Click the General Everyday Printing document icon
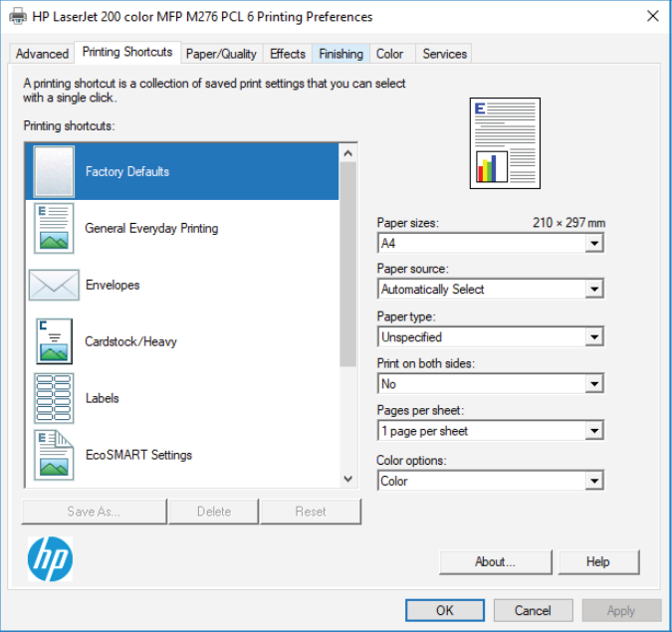 tap(54, 228)
